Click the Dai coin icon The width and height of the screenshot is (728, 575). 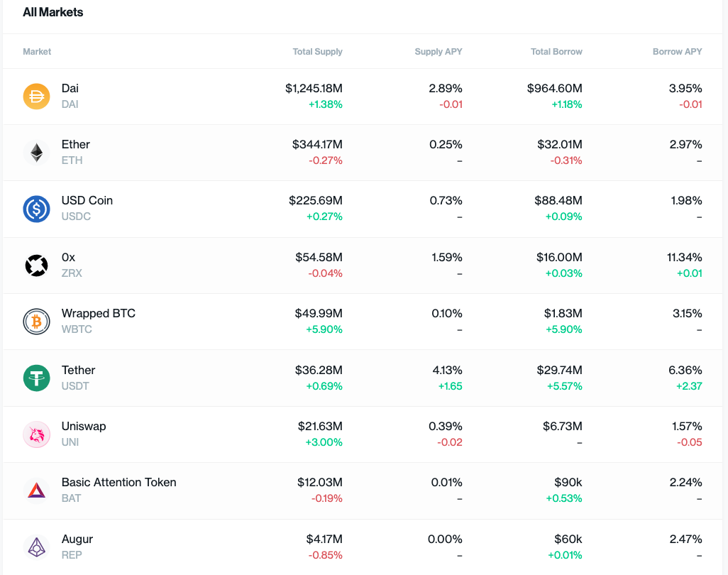pos(37,96)
